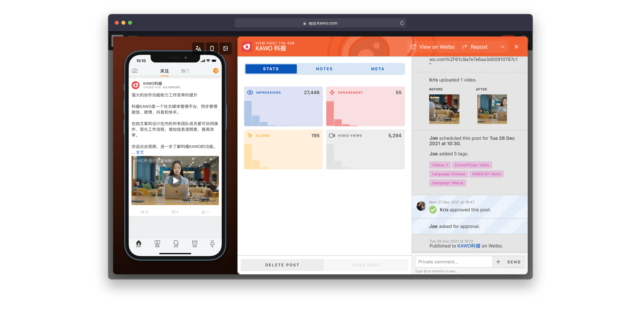Click the repost count icon in preview

coord(143,212)
